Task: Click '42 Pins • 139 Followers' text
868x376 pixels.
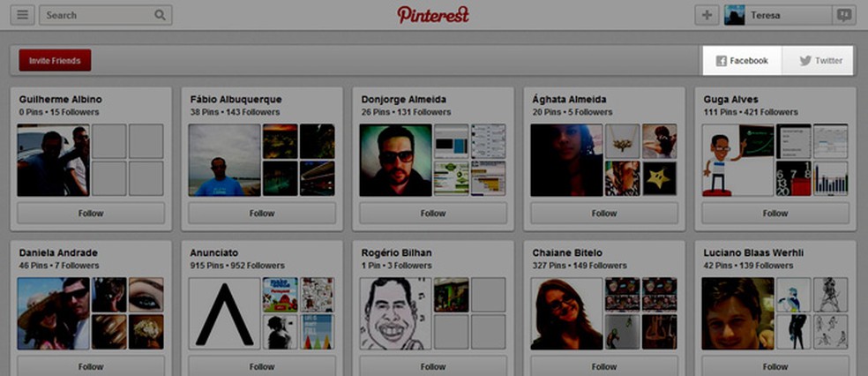Action: pos(748,266)
